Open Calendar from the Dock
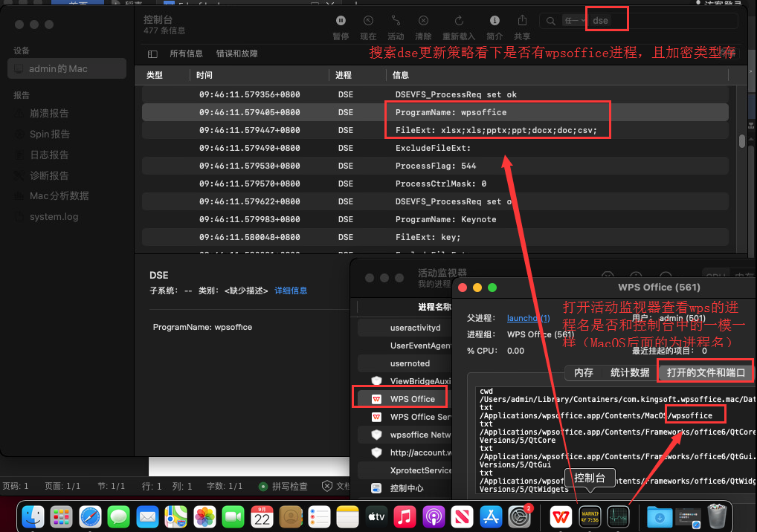The image size is (757, 532). pyautogui.click(x=262, y=517)
